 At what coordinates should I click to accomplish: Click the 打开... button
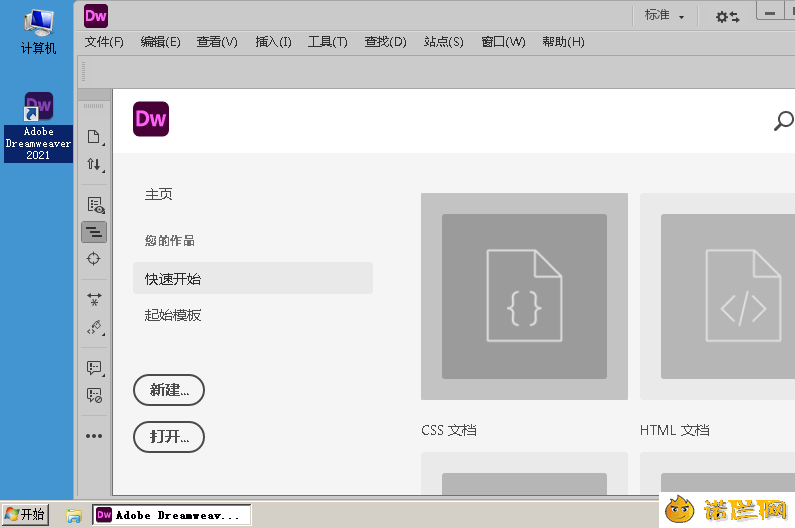pos(169,437)
